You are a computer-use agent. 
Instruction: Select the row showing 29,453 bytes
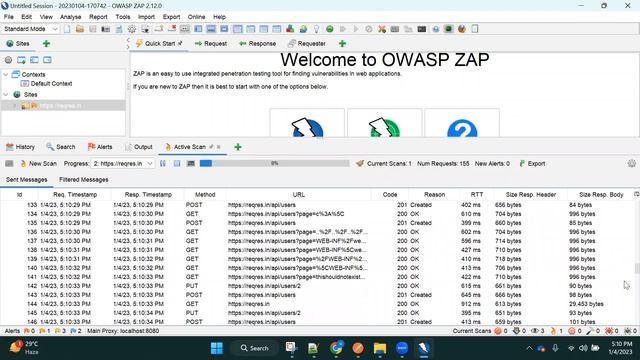click(318, 304)
